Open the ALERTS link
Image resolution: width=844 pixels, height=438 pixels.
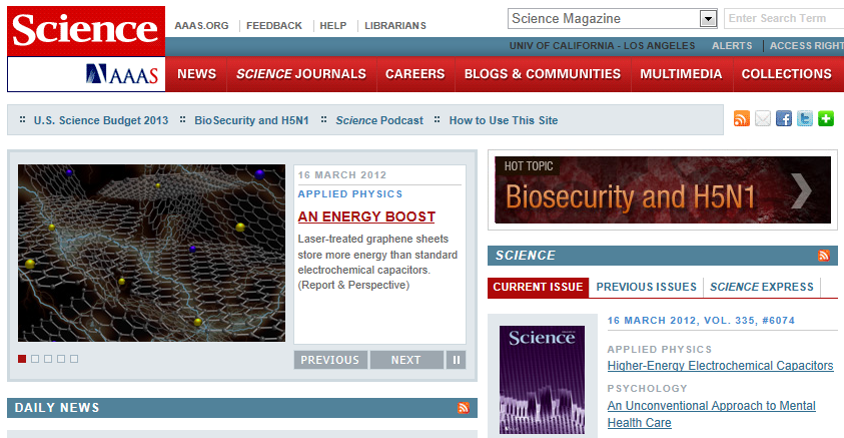(x=732, y=46)
